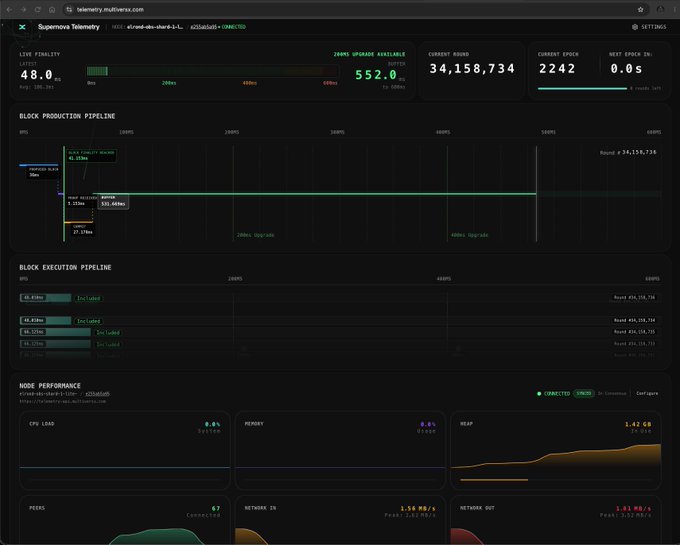Image resolution: width=680 pixels, height=545 pixels.
Task: Open the Heap chart card
Action: pyautogui.click(x=556, y=450)
